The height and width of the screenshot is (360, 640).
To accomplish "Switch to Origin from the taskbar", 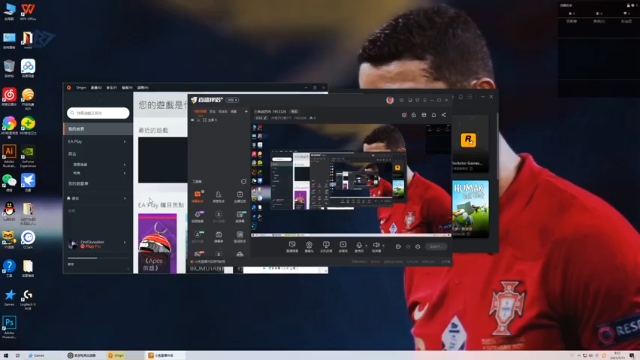I will point(124,356).
